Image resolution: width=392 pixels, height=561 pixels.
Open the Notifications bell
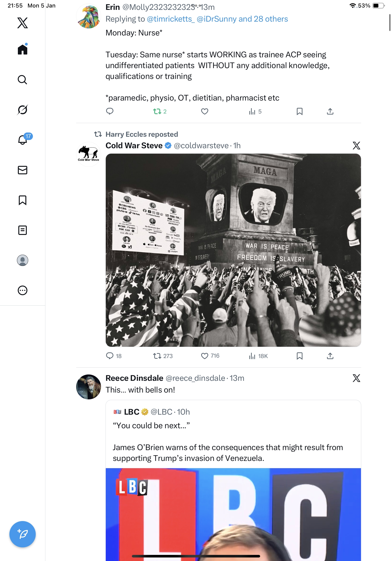[x=23, y=140]
